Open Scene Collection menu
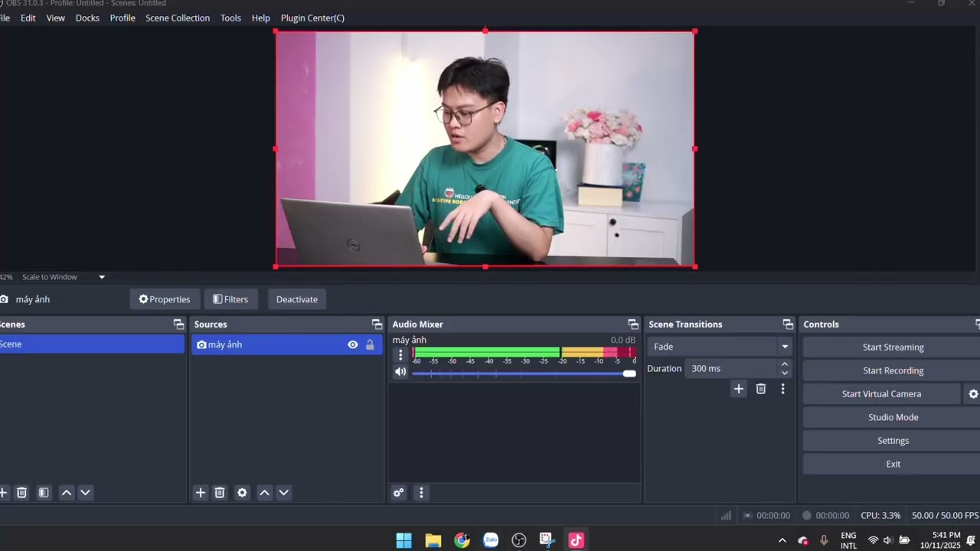This screenshot has height=551, width=980. click(178, 18)
